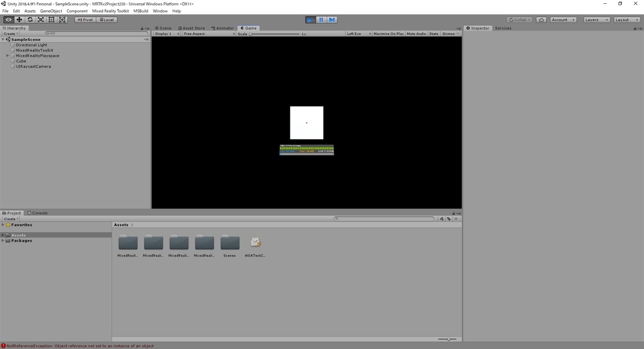Open the MSBuild menu
The image size is (644, 349).
(141, 11)
